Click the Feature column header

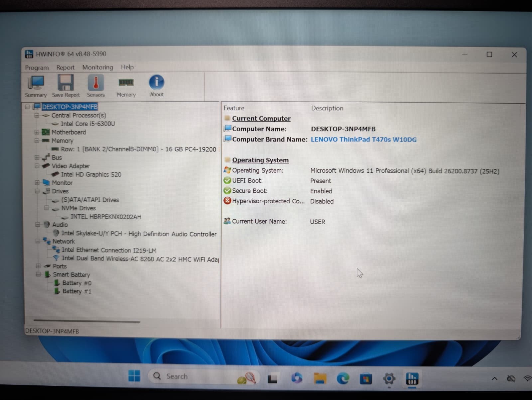[234, 108]
